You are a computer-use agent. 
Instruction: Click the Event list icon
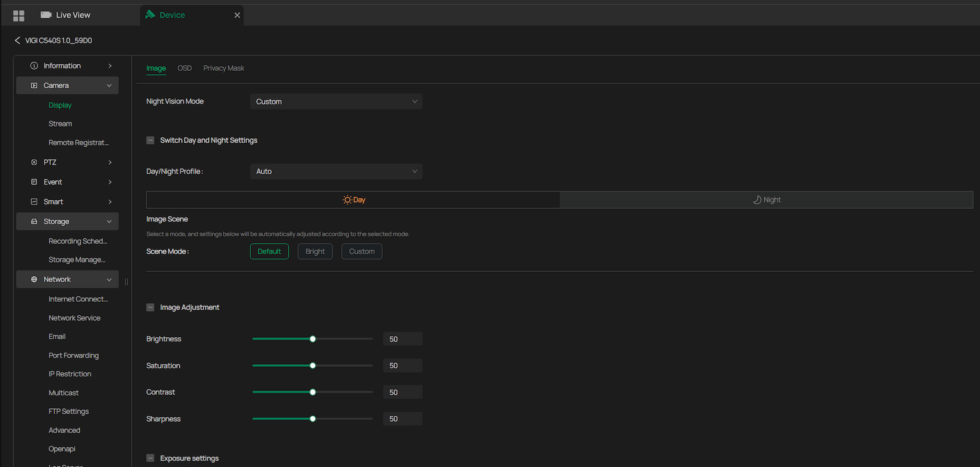pos(34,182)
